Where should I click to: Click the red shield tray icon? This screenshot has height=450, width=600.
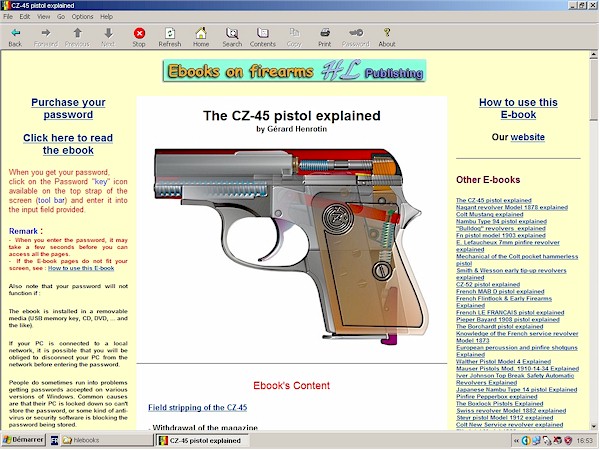568,441
